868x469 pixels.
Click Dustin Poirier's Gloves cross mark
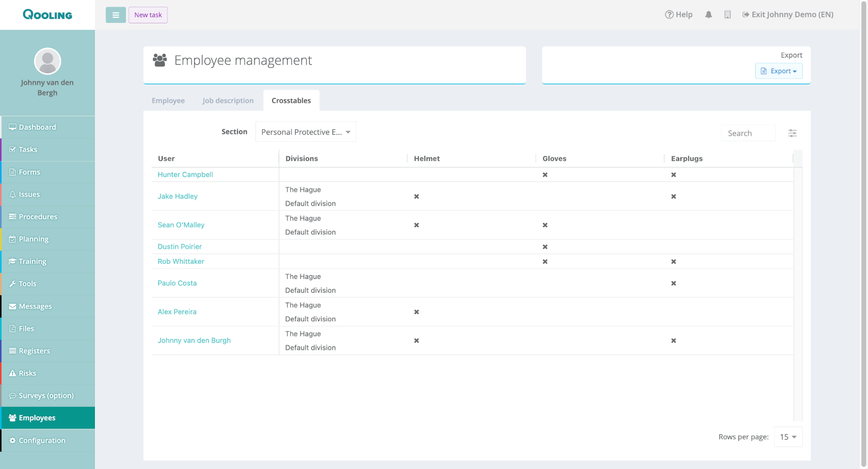tap(545, 247)
